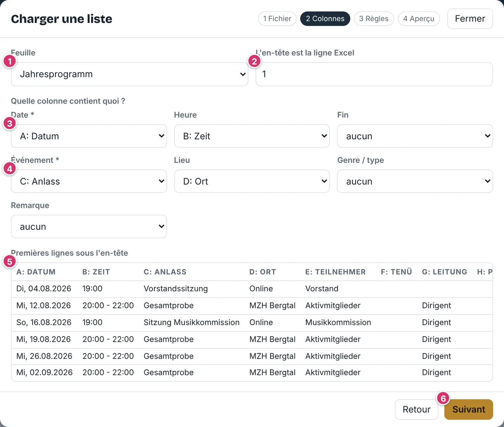The image size is (504, 427).
Task: Jump to step 3 Règles
Action: click(374, 19)
